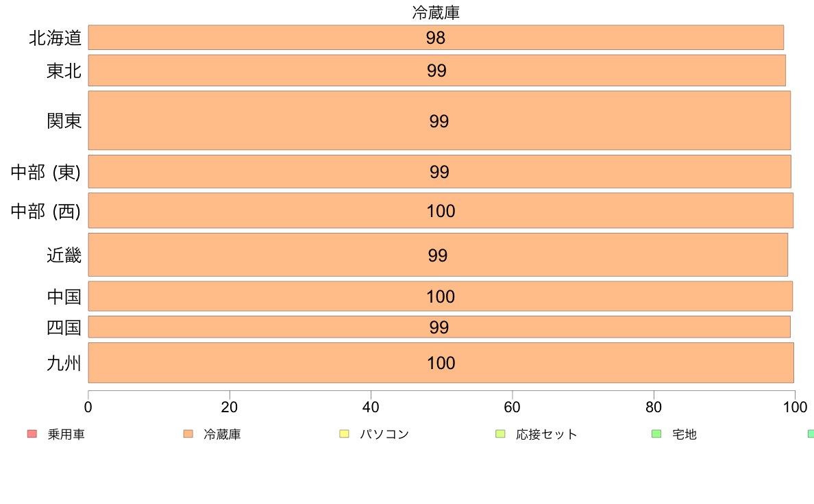The width and height of the screenshot is (814, 504).
Task: Click the yellow パソコン legend swatch
Action: pos(344,434)
